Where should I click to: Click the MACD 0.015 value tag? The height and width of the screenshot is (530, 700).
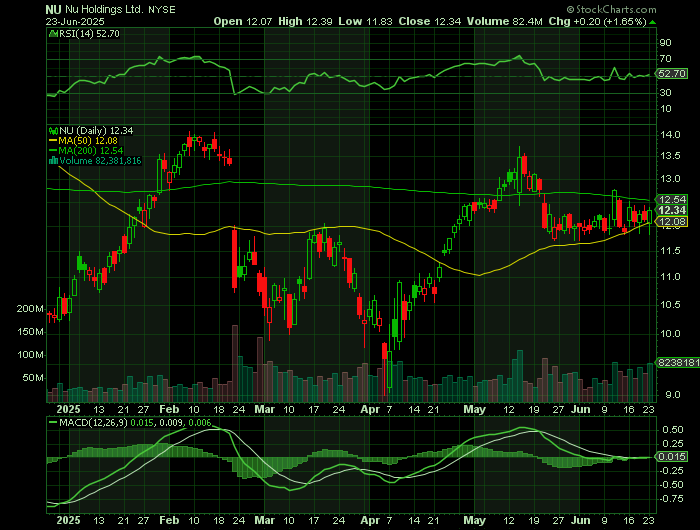672,457
